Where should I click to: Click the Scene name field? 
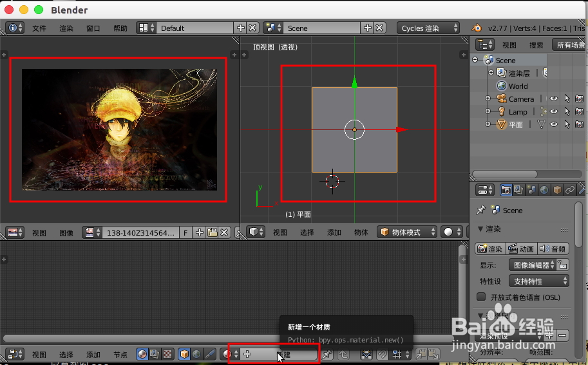[322, 28]
